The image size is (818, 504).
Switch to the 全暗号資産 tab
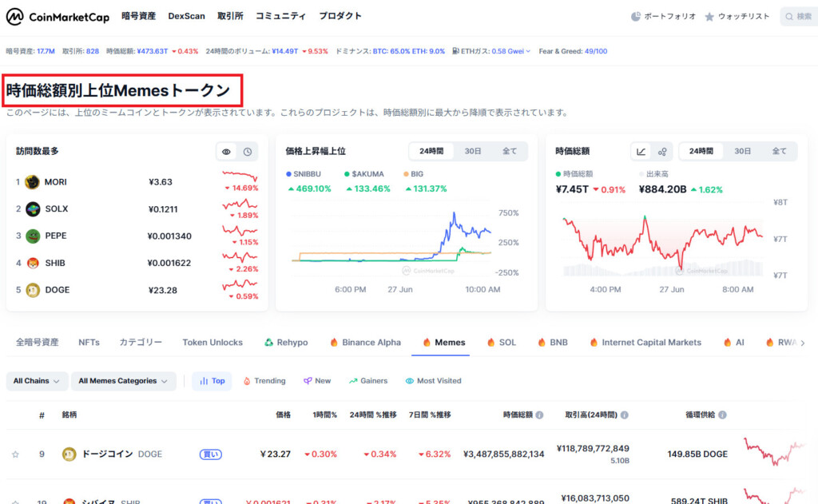pyautogui.click(x=37, y=343)
